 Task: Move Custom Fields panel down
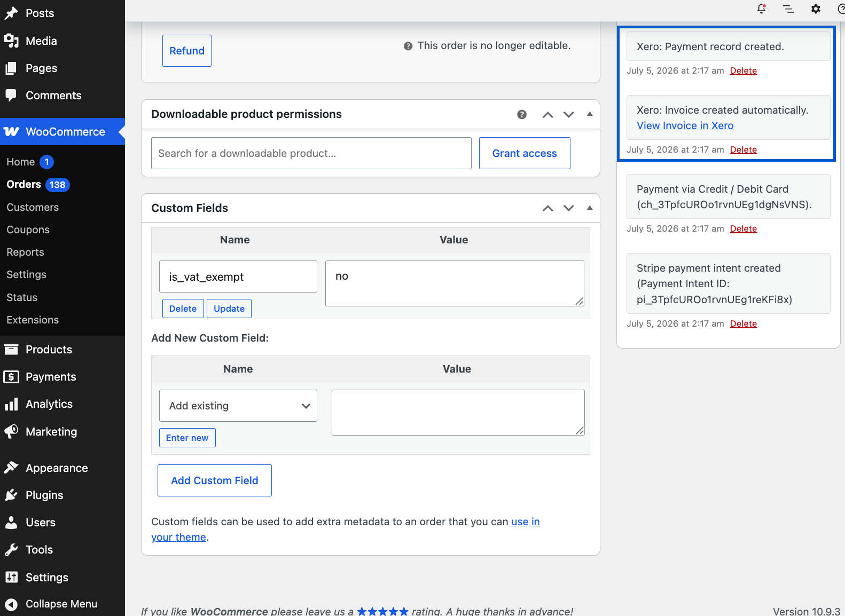click(x=569, y=208)
